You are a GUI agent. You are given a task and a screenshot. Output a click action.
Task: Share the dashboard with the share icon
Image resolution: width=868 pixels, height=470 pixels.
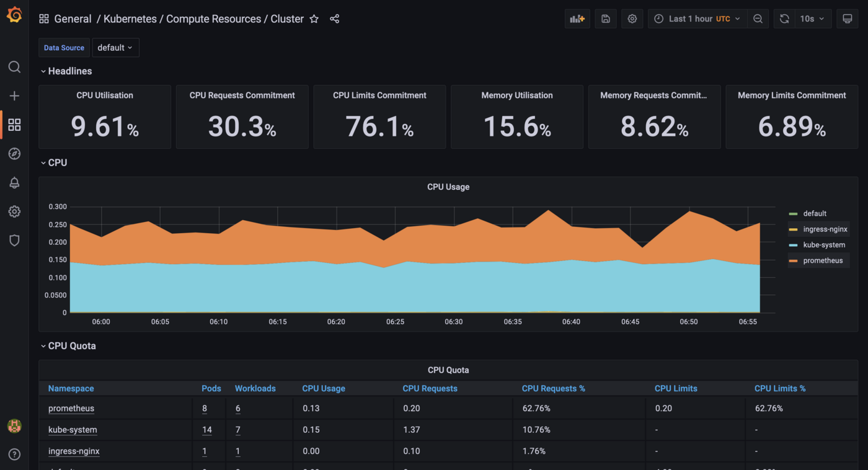[x=334, y=19]
